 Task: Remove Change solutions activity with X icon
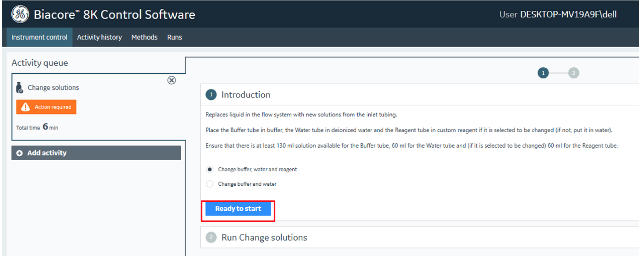[x=171, y=80]
